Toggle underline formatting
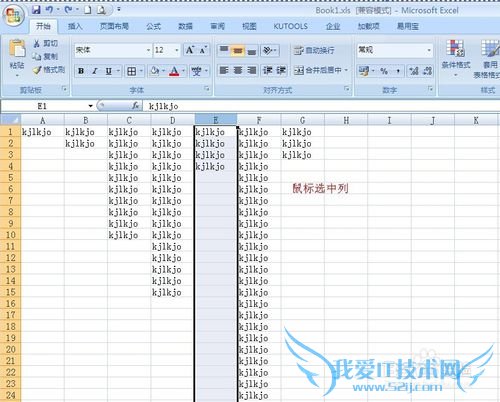This screenshot has width=500, height=402. pos(108,71)
